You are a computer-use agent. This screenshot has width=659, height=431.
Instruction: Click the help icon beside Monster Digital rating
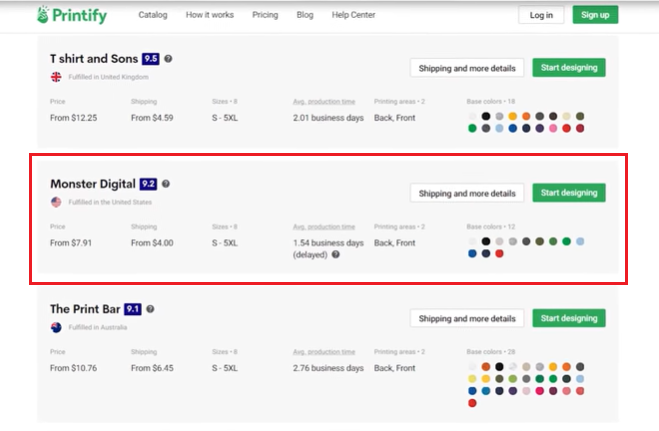tap(166, 184)
